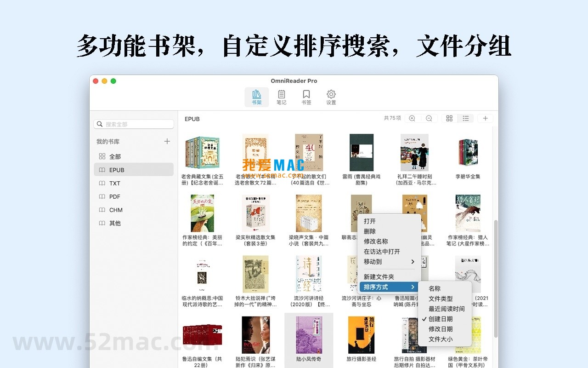
Task: Select 在访达中打开 menu entry
Action: coord(382,252)
